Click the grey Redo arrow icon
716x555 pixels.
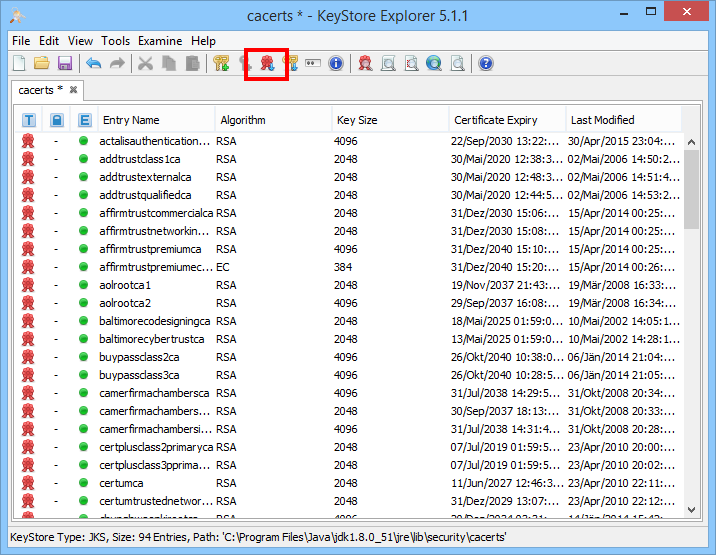[117, 63]
